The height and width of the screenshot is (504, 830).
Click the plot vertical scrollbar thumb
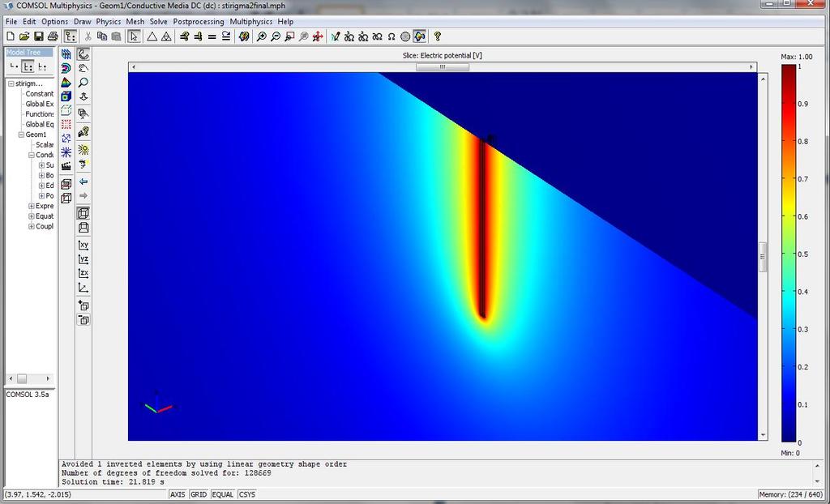tap(763, 257)
